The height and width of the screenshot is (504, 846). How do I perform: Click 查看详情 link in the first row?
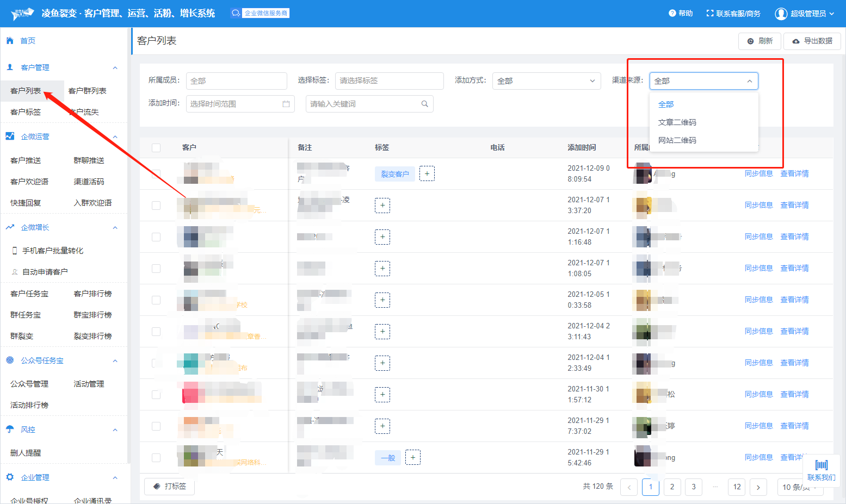[x=794, y=174]
